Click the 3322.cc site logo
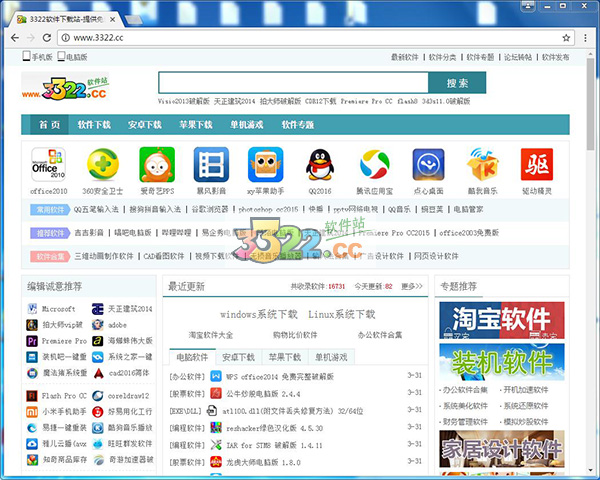The image size is (600, 480). click(65, 88)
